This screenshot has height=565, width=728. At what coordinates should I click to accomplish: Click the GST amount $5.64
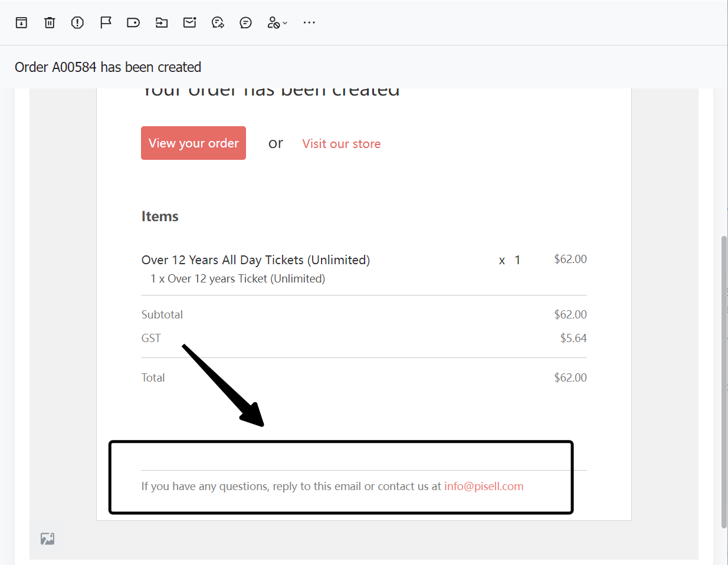[x=573, y=338]
